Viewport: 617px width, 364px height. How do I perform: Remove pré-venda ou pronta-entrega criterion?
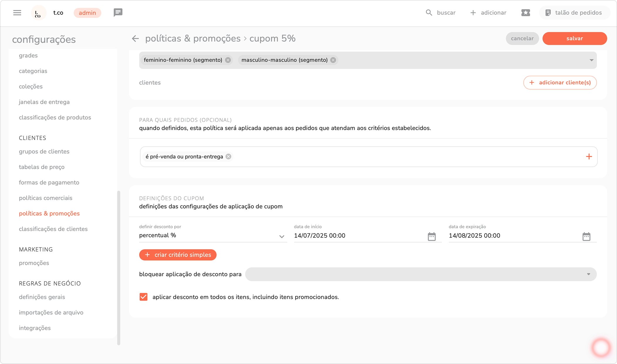click(x=228, y=157)
